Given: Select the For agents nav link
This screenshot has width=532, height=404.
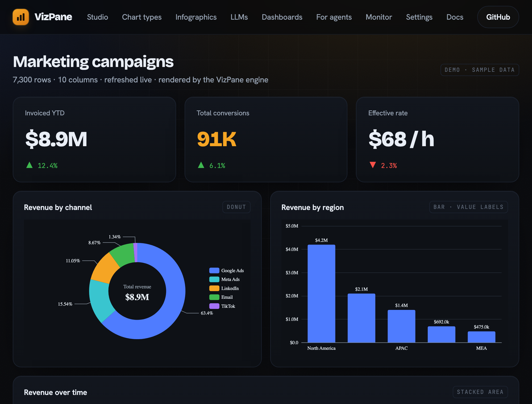Looking at the screenshot, I should 334,17.
